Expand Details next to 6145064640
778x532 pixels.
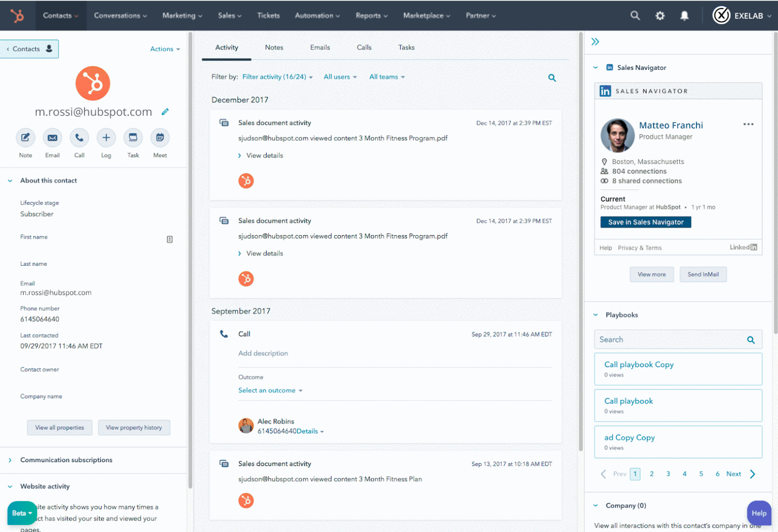[x=310, y=431]
